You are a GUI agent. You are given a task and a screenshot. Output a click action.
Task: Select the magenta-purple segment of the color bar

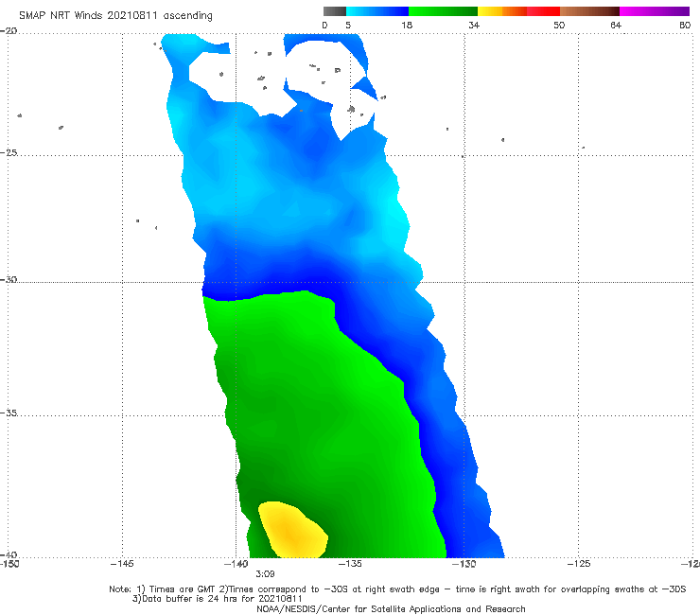[655, 11]
